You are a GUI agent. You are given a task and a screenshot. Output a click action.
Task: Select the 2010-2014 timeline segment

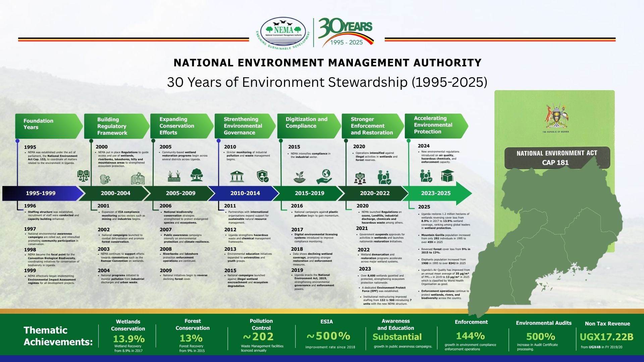pos(245,193)
